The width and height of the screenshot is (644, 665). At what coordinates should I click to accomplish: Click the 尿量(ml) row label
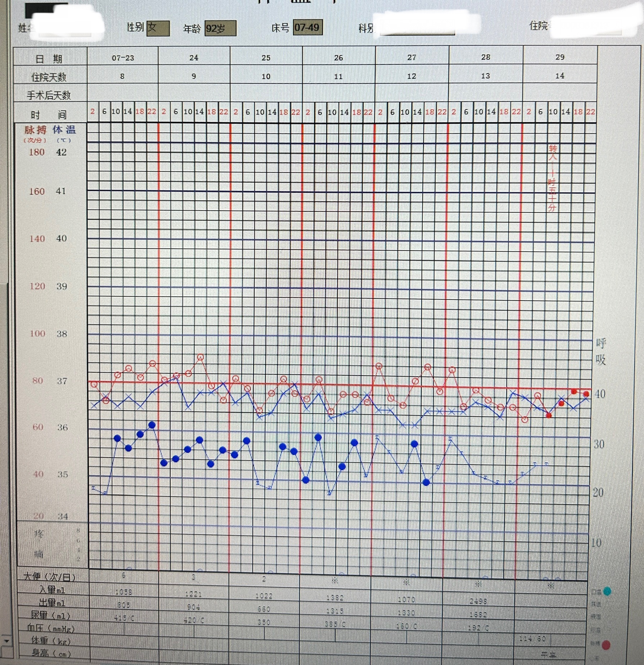50,615
